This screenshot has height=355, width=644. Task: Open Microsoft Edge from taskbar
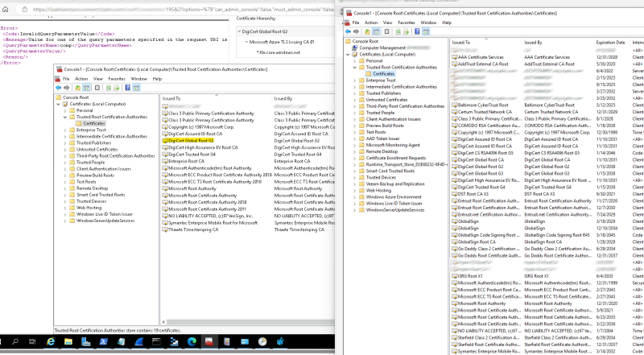192,342
